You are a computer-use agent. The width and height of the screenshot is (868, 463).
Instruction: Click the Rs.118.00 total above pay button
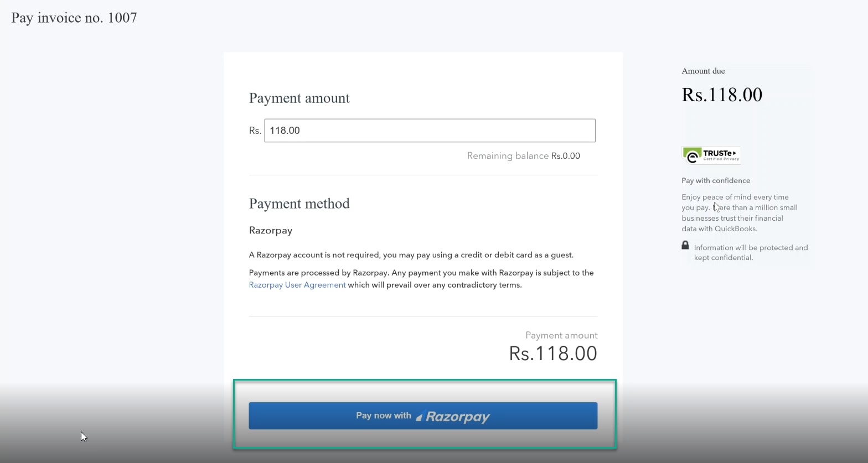click(552, 353)
